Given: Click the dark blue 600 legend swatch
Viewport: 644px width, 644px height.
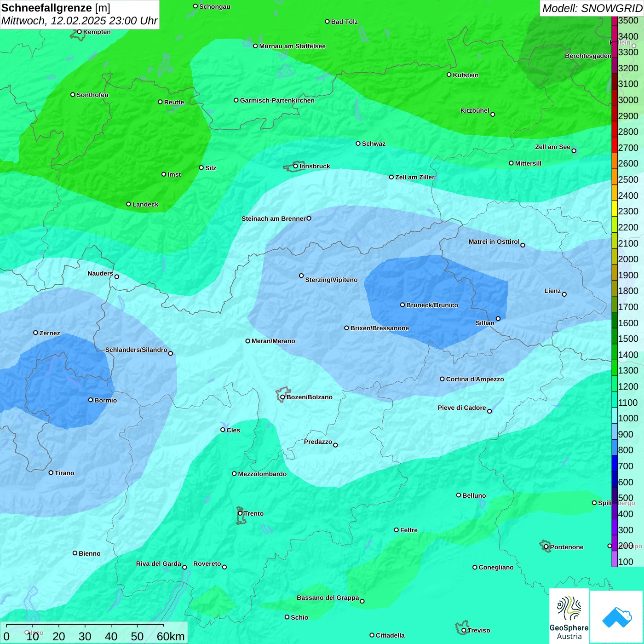Looking at the screenshot, I should pos(615,479).
